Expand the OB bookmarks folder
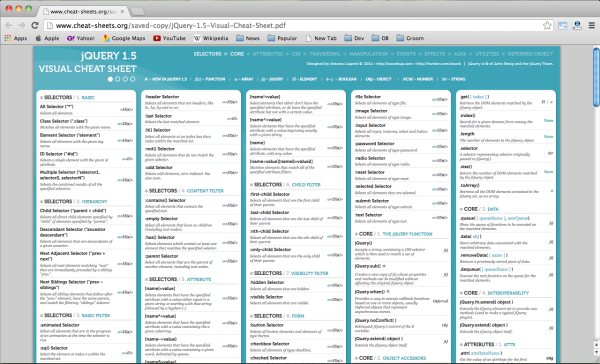The image size is (600, 364). click(380, 38)
